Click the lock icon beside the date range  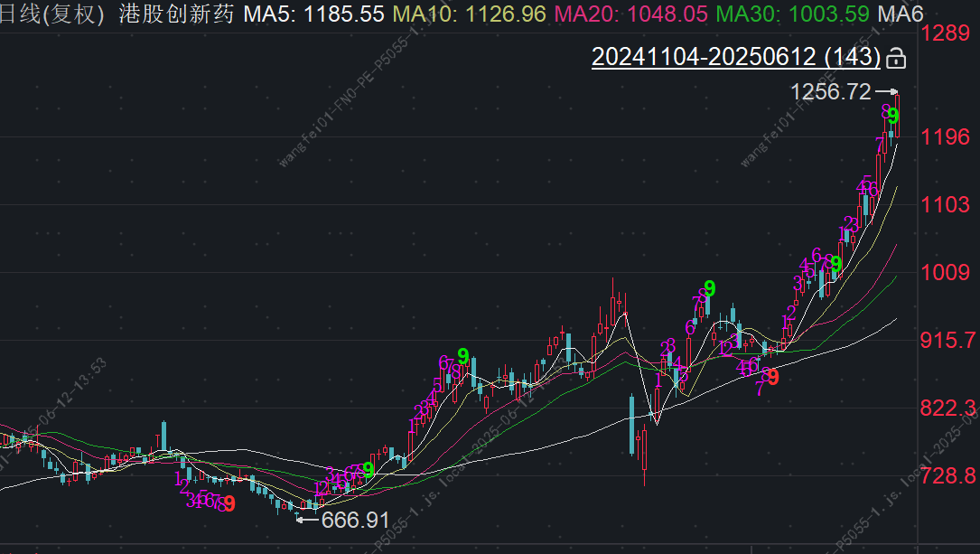896,58
